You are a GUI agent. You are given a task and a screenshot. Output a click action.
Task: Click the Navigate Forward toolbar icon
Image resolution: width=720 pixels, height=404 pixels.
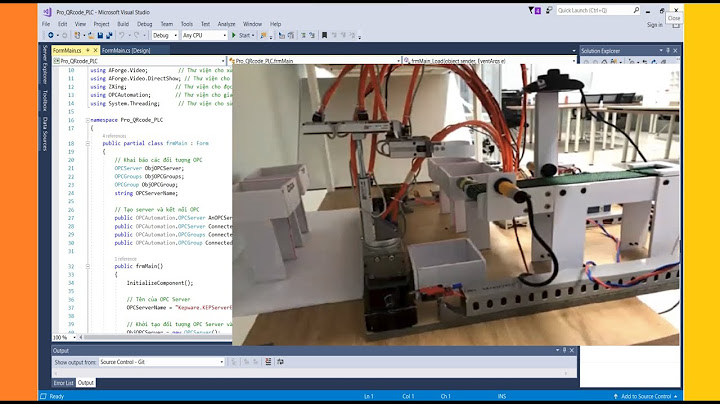pos(65,35)
